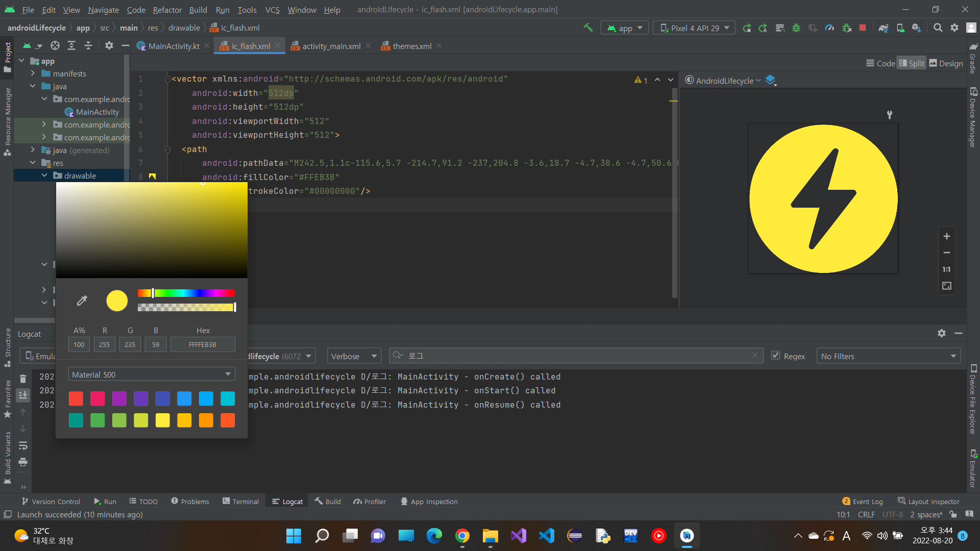The image size is (980, 551).
Task: Open the Terminal tool window
Action: click(240, 502)
